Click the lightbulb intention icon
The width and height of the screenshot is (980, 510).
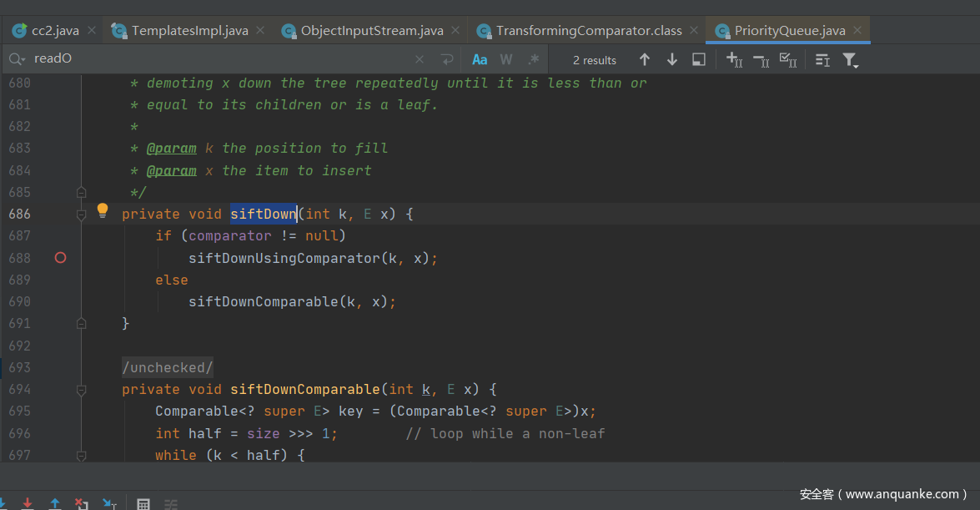point(103,210)
